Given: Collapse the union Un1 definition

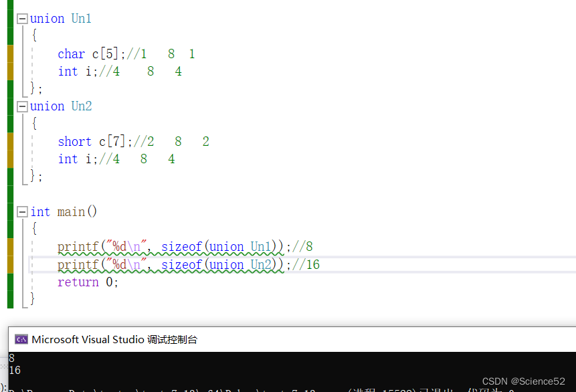Looking at the screenshot, I should pos(22,19).
